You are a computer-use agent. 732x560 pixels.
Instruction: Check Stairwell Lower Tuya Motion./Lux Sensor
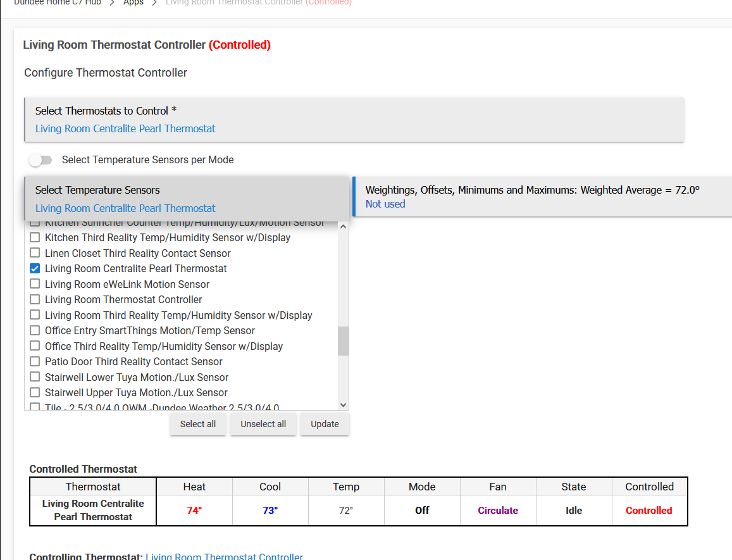click(35, 377)
